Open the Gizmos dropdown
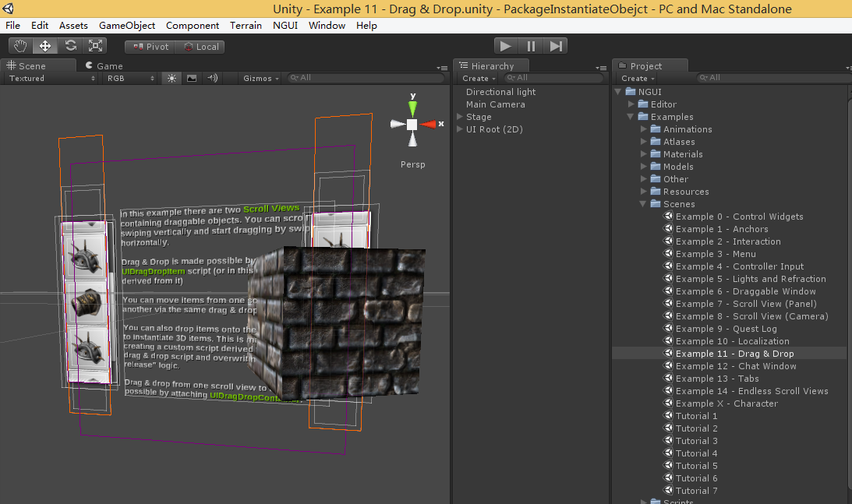This screenshot has width=852, height=504. [x=261, y=78]
